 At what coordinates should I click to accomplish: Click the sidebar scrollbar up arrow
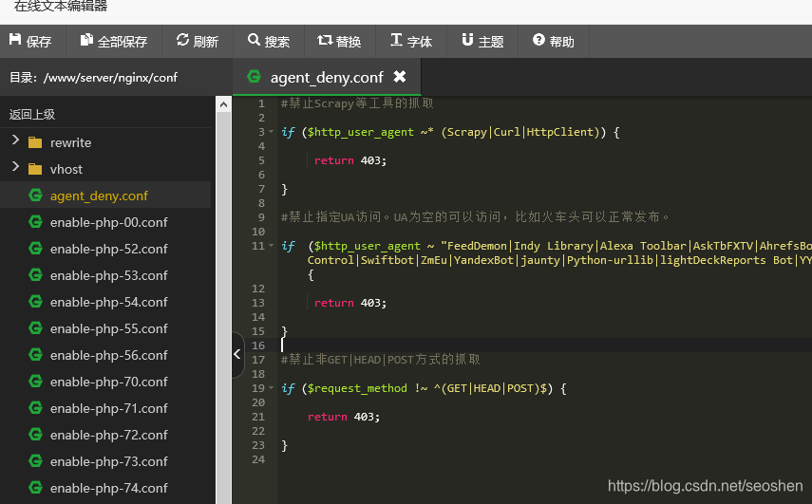(224, 104)
